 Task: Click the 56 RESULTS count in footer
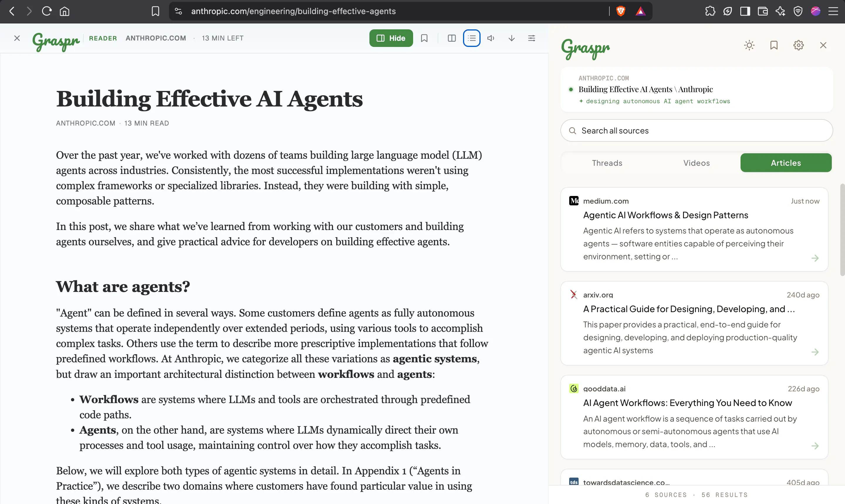tap(725, 495)
